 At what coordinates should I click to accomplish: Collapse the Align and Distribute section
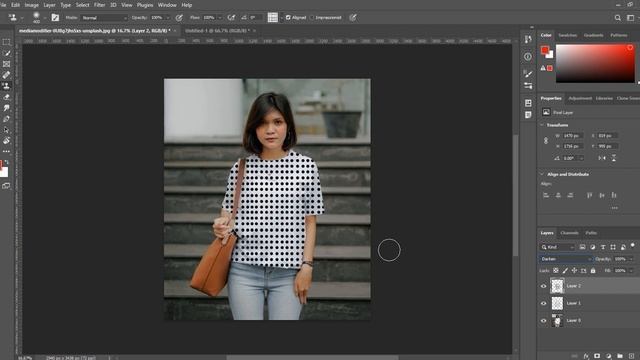pyautogui.click(x=542, y=174)
